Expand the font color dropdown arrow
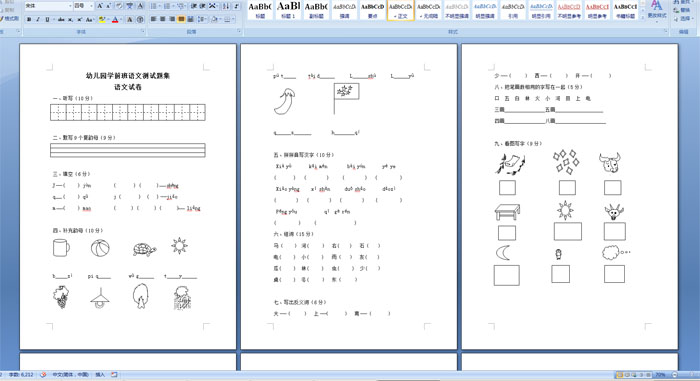Image resolution: width=700 pixels, height=381 pixels. [121, 20]
